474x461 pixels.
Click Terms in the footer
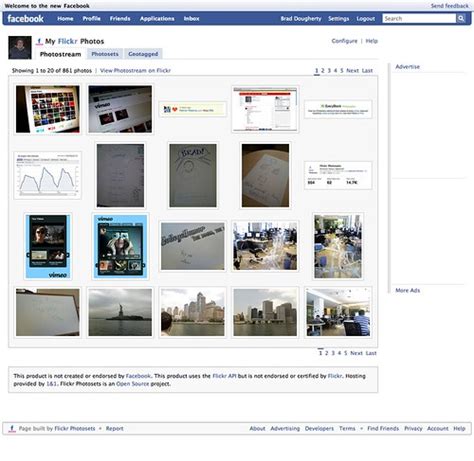pos(347,429)
